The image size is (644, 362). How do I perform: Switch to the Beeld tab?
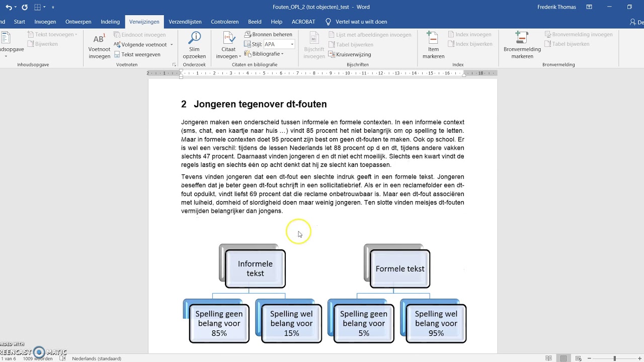point(255,22)
